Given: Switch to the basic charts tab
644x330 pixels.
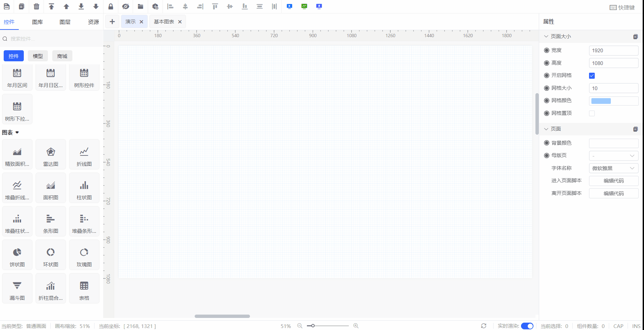Looking at the screenshot, I should [164, 22].
